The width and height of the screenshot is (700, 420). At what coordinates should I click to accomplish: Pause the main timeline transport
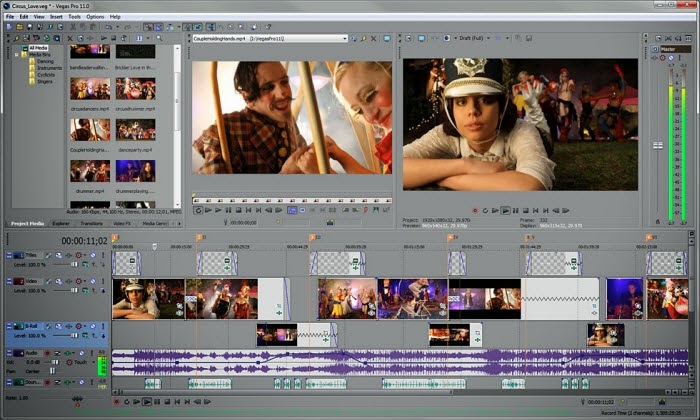[157, 402]
